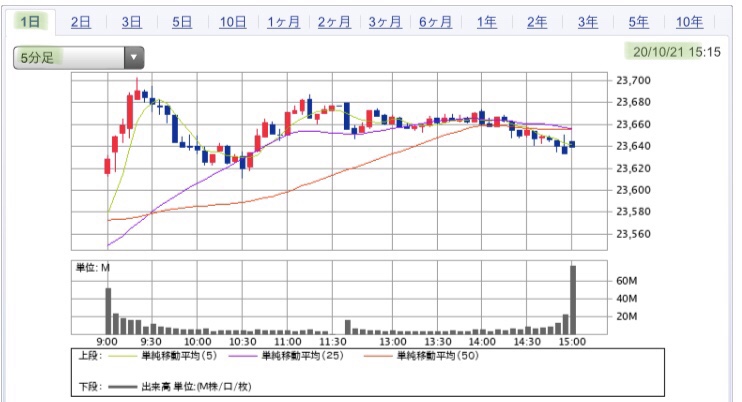Click the 23,640 price axis label
The height and width of the screenshot is (402, 742).
point(633,146)
